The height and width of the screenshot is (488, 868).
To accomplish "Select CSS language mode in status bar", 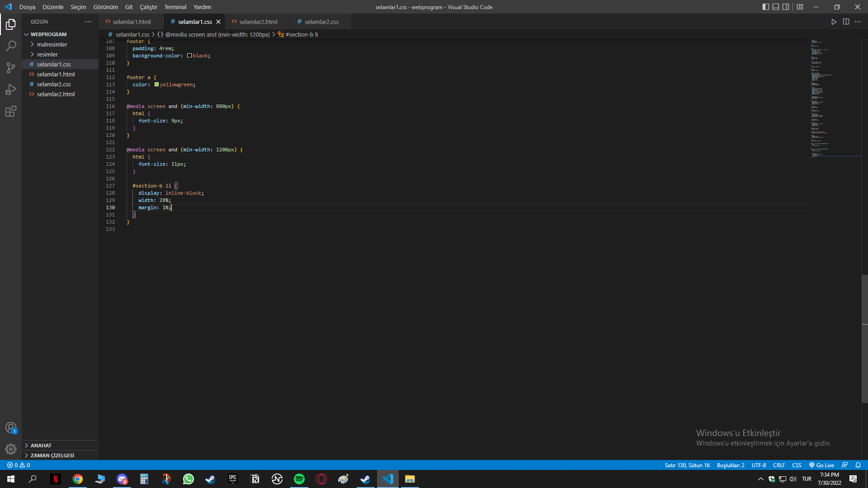I will click(797, 465).
